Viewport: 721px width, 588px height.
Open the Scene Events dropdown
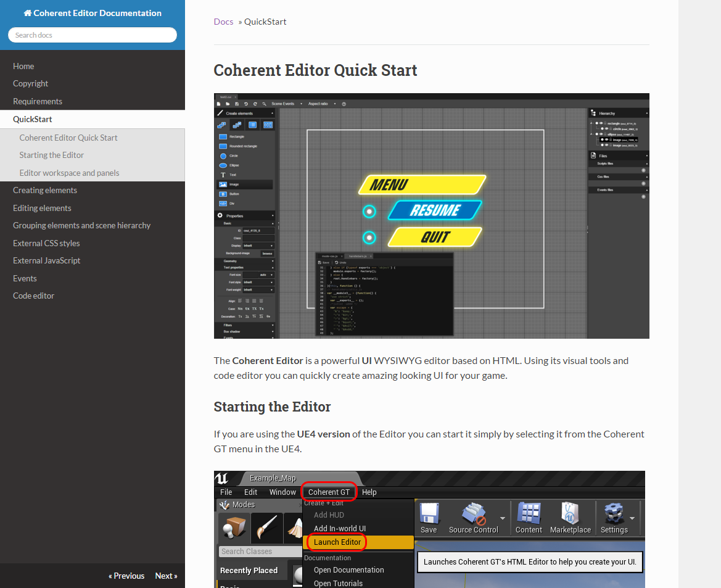pyautogui.click(x=287, y=104)
